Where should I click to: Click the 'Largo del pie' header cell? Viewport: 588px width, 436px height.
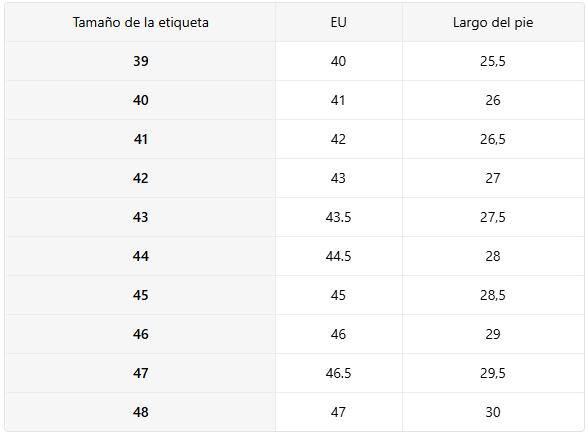(x=493, y=22)
